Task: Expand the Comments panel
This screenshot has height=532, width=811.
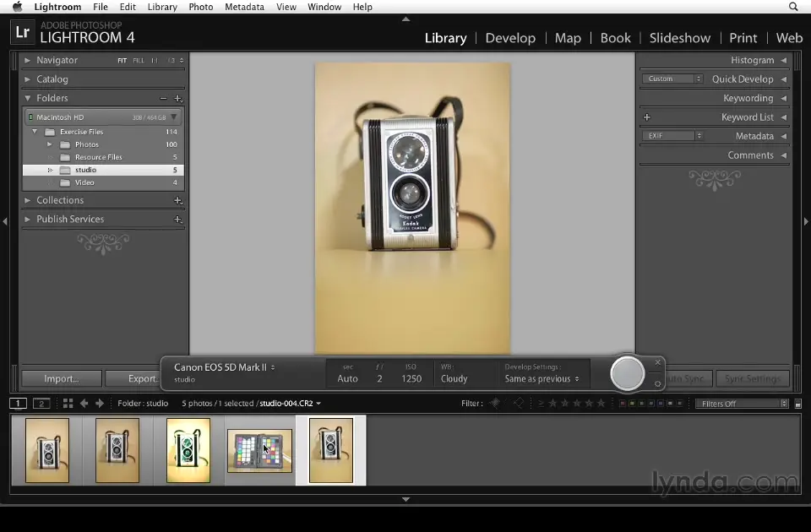Action: [x=784, y=155]
